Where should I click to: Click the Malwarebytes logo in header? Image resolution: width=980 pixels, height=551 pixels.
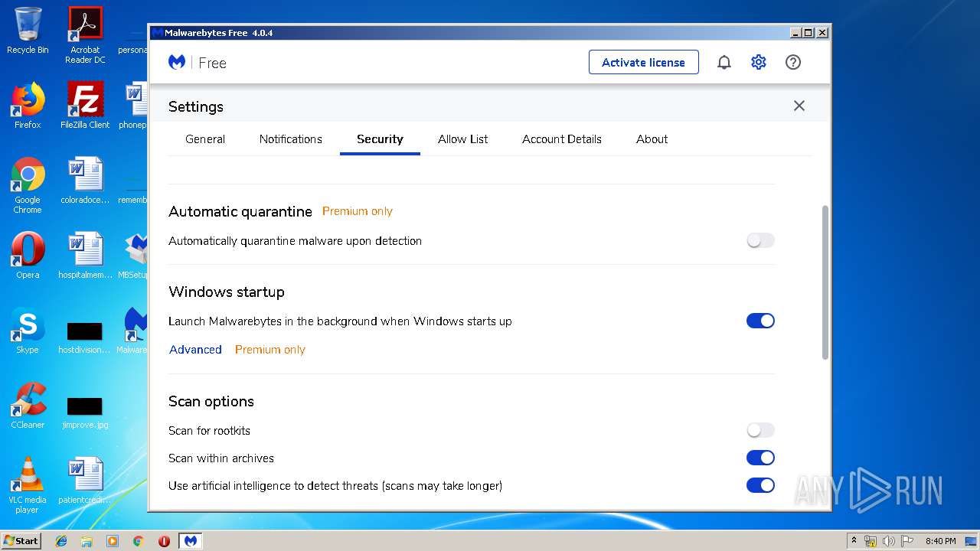pos(177,63)
